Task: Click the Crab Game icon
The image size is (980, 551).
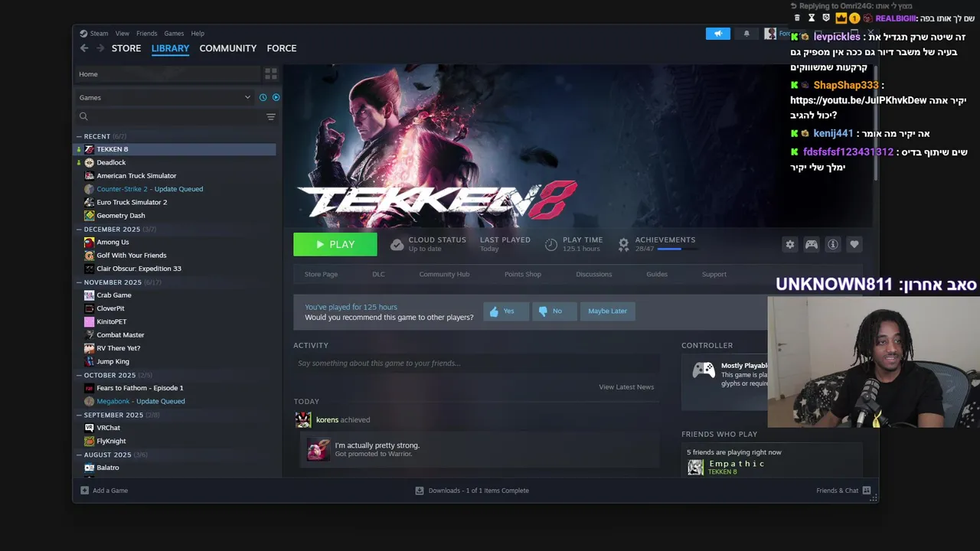Action: point(90,295)
